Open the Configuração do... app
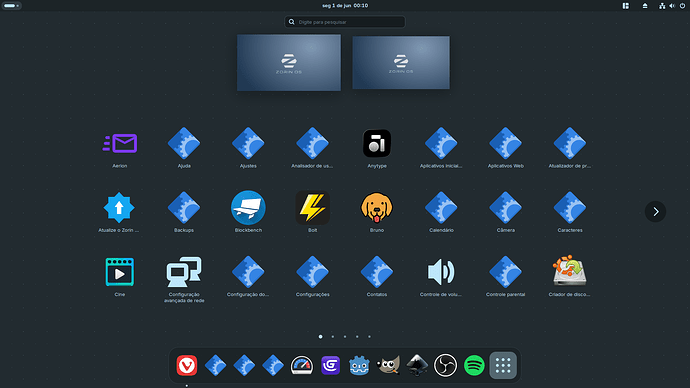This screenshot has width=690, height=388. click(x=248, y=272)
